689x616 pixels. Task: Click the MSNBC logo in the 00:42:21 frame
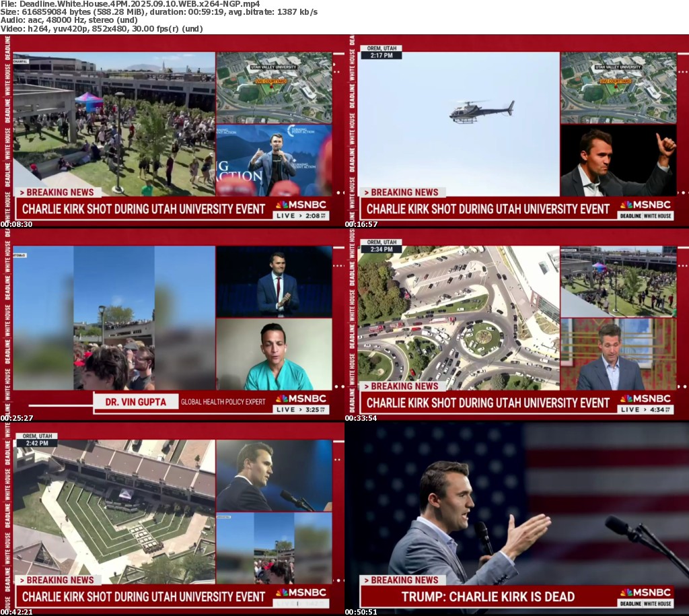tap(301, 592)
